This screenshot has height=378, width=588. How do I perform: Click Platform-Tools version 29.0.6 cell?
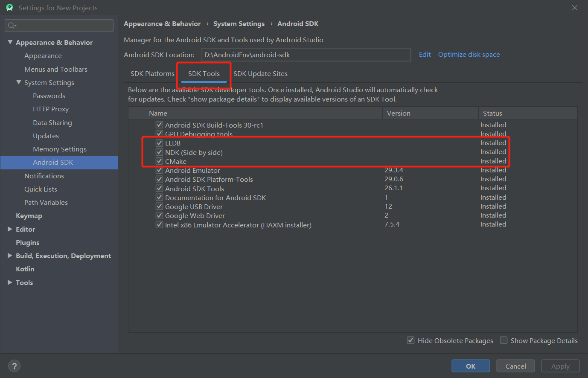(x=394, y=179)
